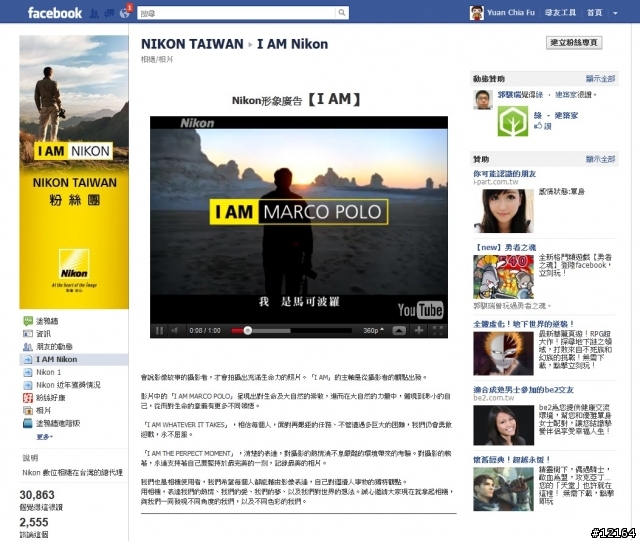This screenshot has width=640, height=541.
Task: Open 朋友的動態 tab in sidebar
Action: coord(48,347)
